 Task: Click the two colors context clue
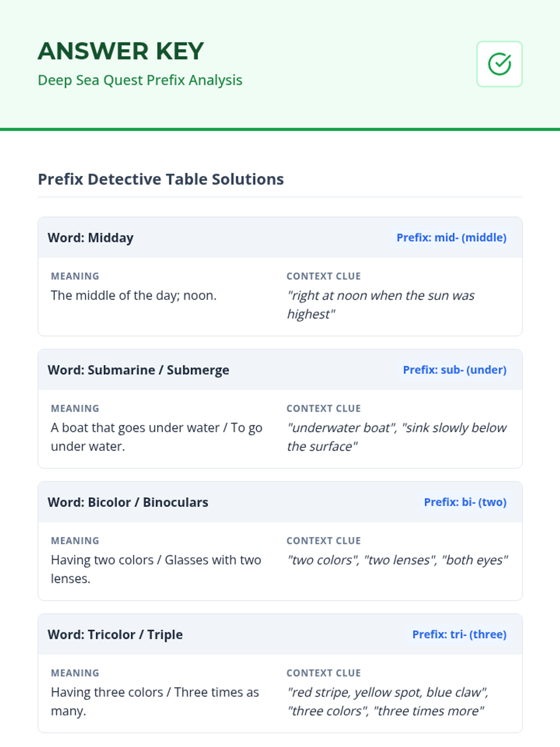(x=397, y=560)
